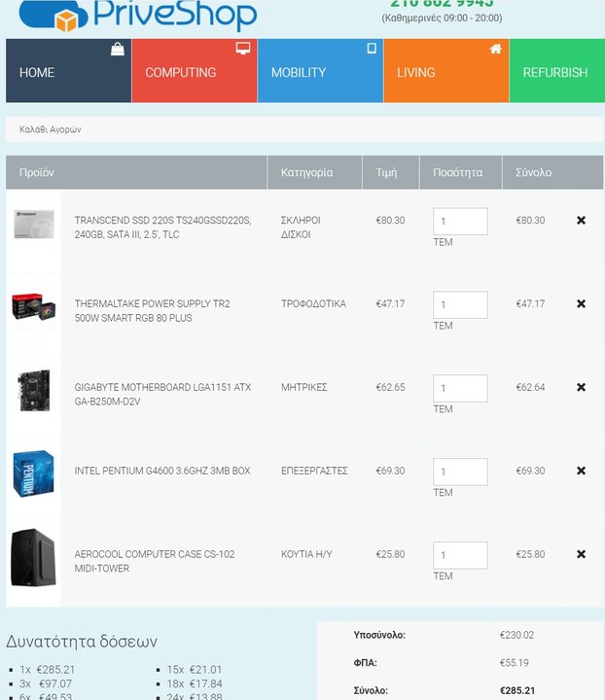Click the grand total €285.21
Image resolution: width=605 pixels, height=700 pixels.
coord(517,690)
